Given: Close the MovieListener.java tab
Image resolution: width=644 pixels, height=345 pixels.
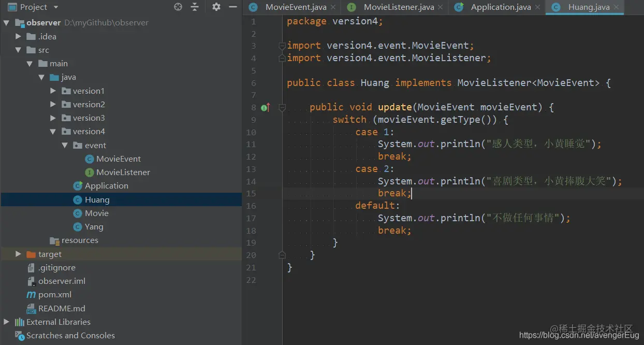Looking at the screenshot, I should coord(441,7).
